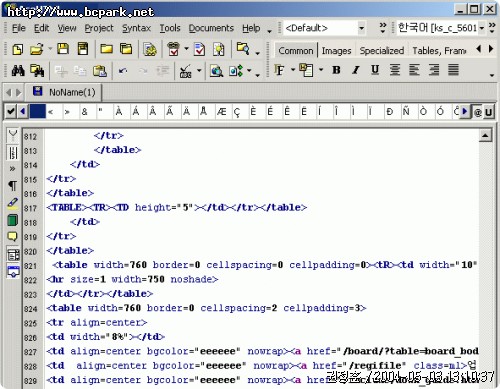The image size is (500, 389).
Task: Click the find in files binoculars-folder icon
Action: tap(37, 71)
